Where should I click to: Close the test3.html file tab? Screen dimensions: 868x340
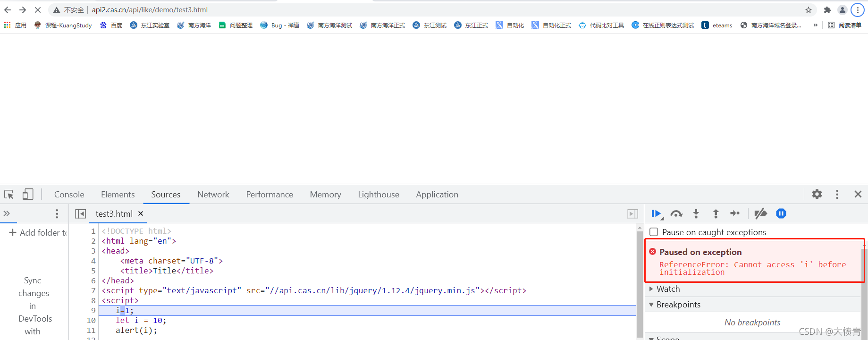pyautogui.click(x=141, y=213)
